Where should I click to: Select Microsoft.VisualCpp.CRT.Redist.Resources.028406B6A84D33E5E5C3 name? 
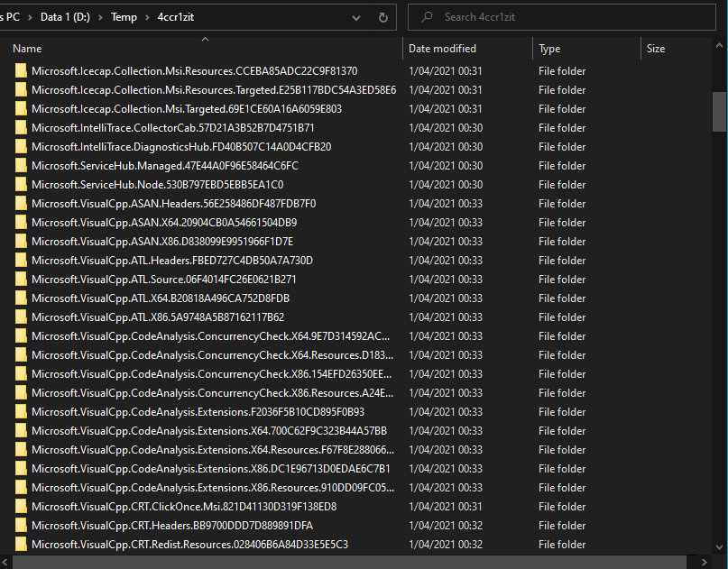pyautogui.click(x=189, y=545)
